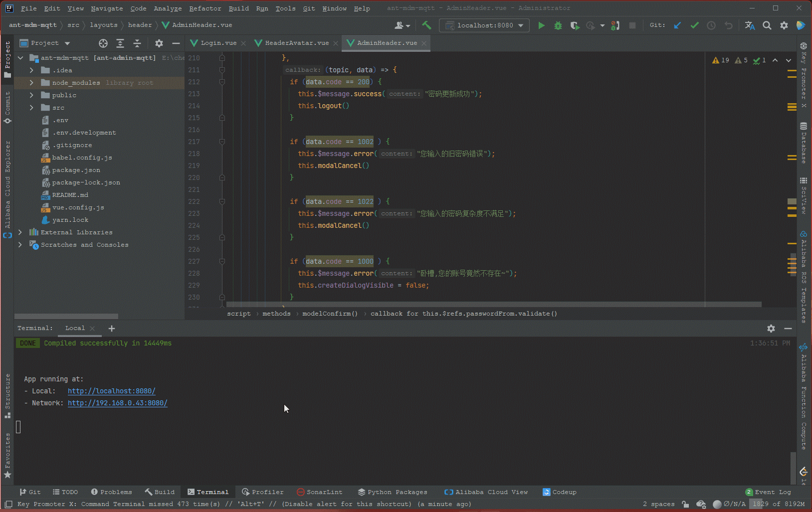The image size is (812, 512).
Task: Click the stop process square icon
Action: (632, 25)
